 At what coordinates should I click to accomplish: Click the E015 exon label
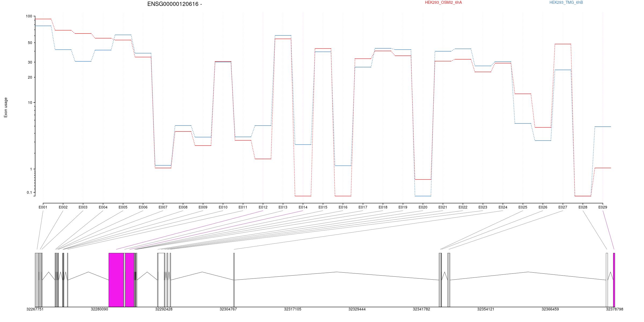[x=323, y=207]
